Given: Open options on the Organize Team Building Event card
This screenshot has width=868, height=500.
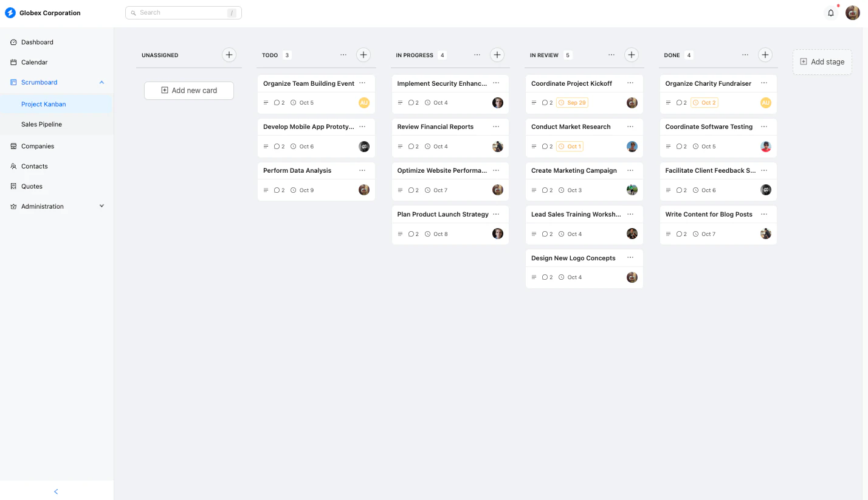Looking at the screenshot, I should click(x=363, y=83).
